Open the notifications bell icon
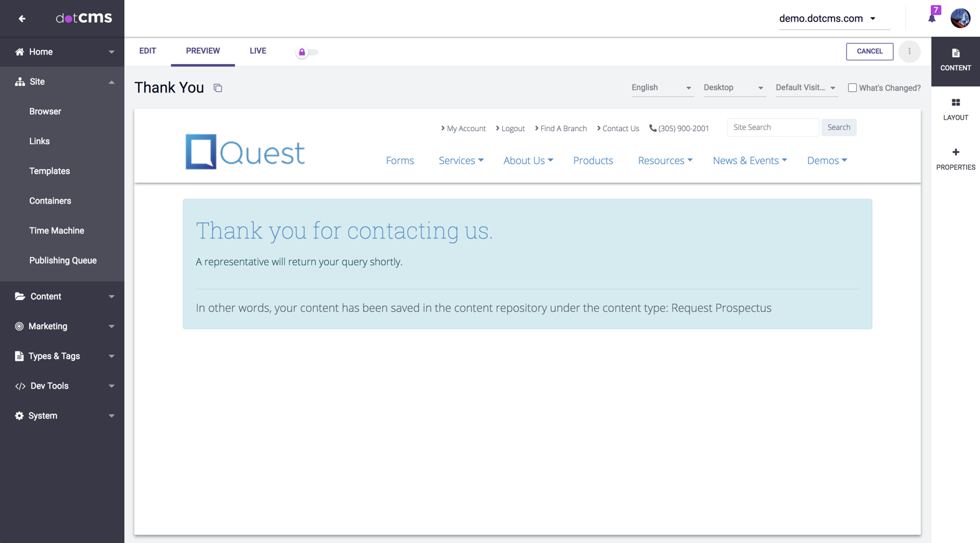980x543 pixels. [x=932, y=18]
